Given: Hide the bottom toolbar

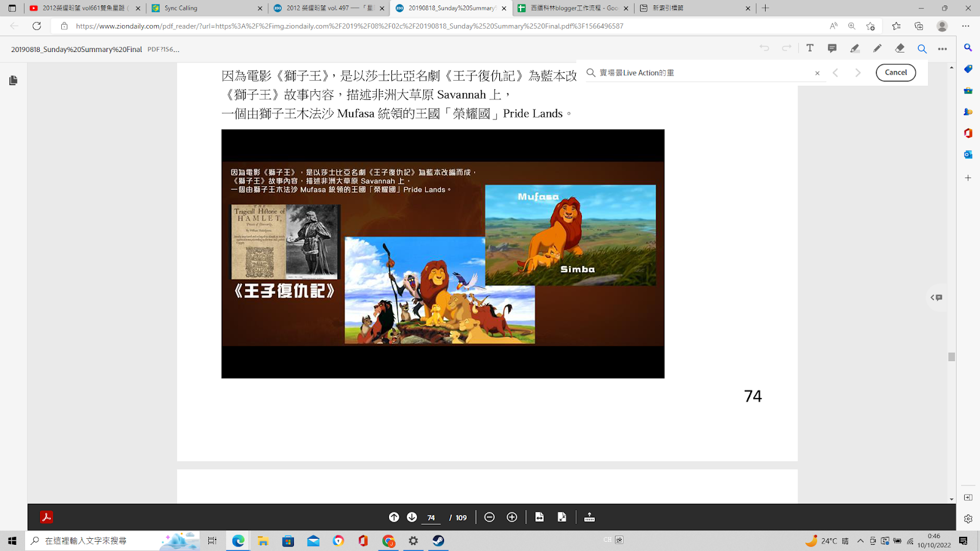Looking at the screenshot, I should (589, 517).
